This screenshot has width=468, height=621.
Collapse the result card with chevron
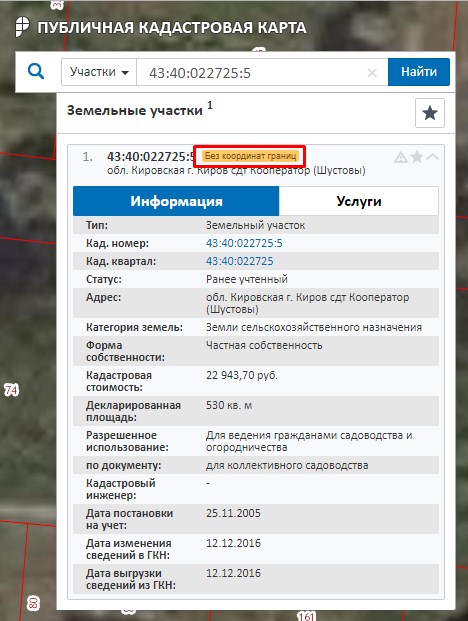click(x=432, y=157)
